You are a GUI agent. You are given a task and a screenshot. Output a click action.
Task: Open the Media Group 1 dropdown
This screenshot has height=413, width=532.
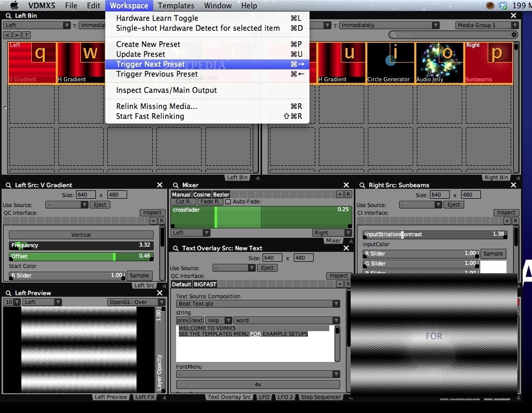(x=487, y=25)
